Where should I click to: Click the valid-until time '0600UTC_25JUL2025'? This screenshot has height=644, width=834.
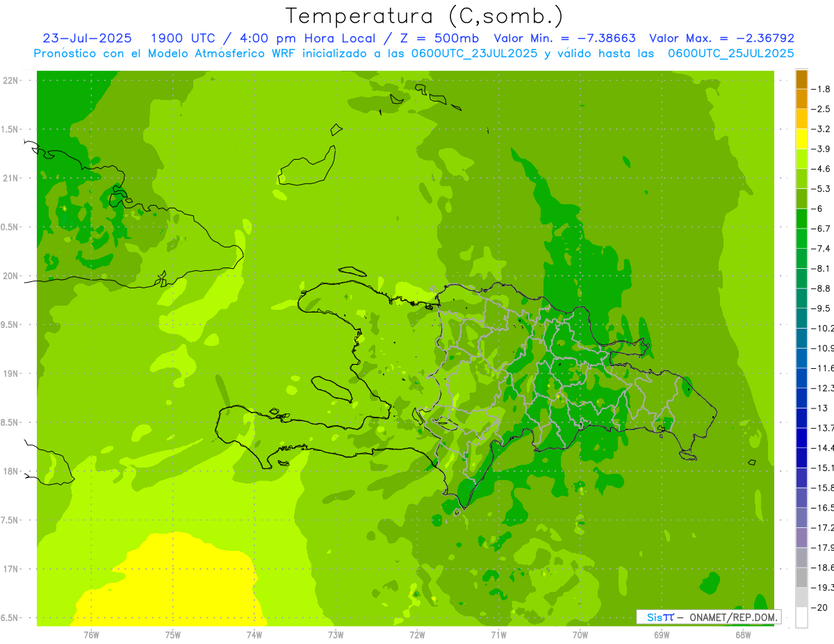tap(730, 53)
